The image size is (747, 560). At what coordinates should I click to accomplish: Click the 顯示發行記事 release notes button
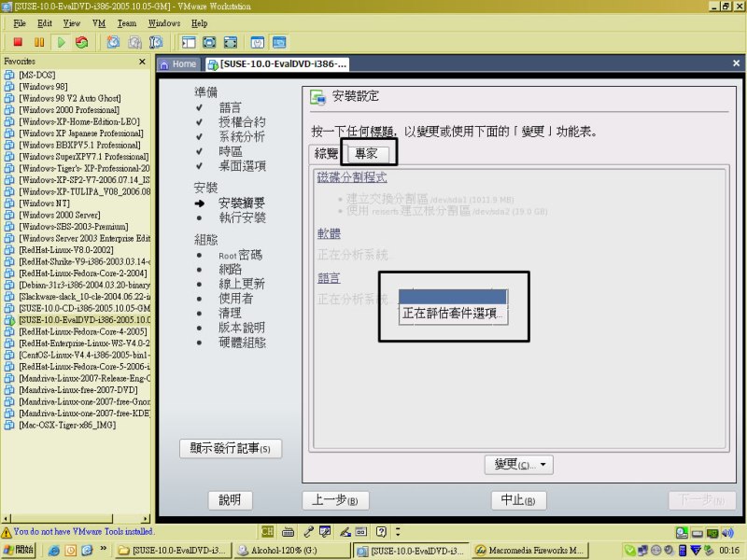(231, 449)
